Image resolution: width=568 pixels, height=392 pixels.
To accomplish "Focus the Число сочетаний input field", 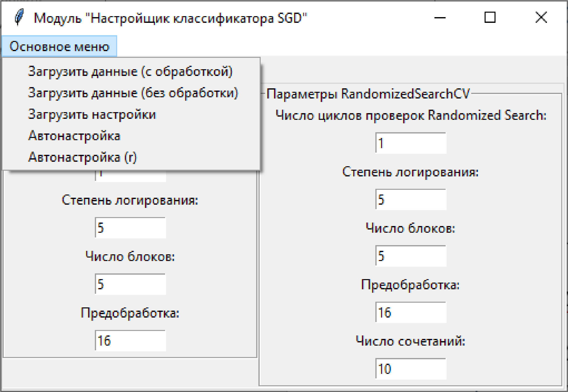I will pyautogui.click(x=411, y=369).
